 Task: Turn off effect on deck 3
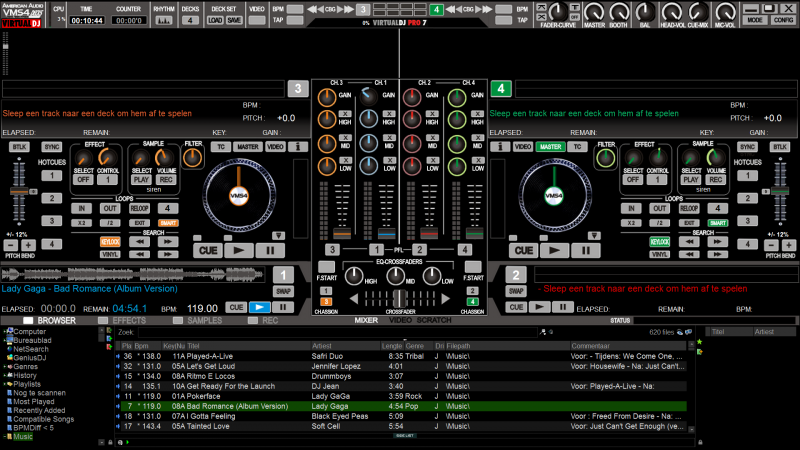[83, 180]
